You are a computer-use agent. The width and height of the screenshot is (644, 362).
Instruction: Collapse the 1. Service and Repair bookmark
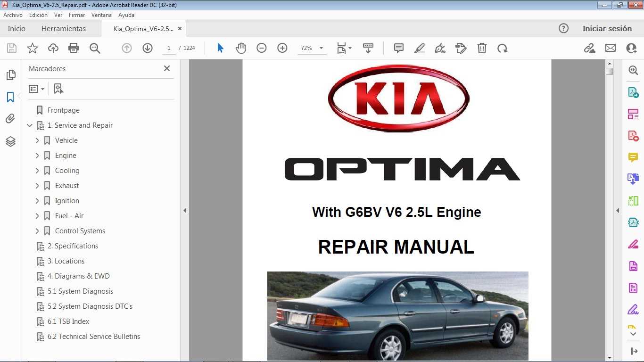tap(30, 125)
